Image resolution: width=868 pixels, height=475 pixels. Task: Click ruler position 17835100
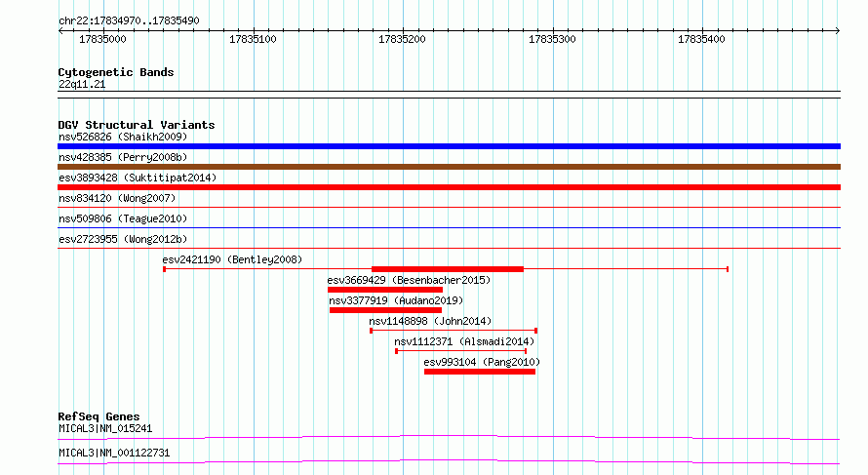(253, 39)
